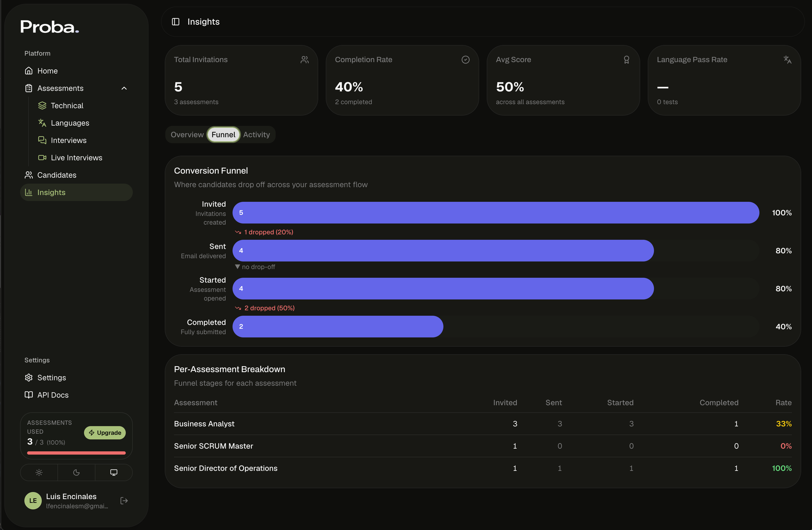812x530 pixels.
Task: Click the 50% average score value
Action: [510, 87]
